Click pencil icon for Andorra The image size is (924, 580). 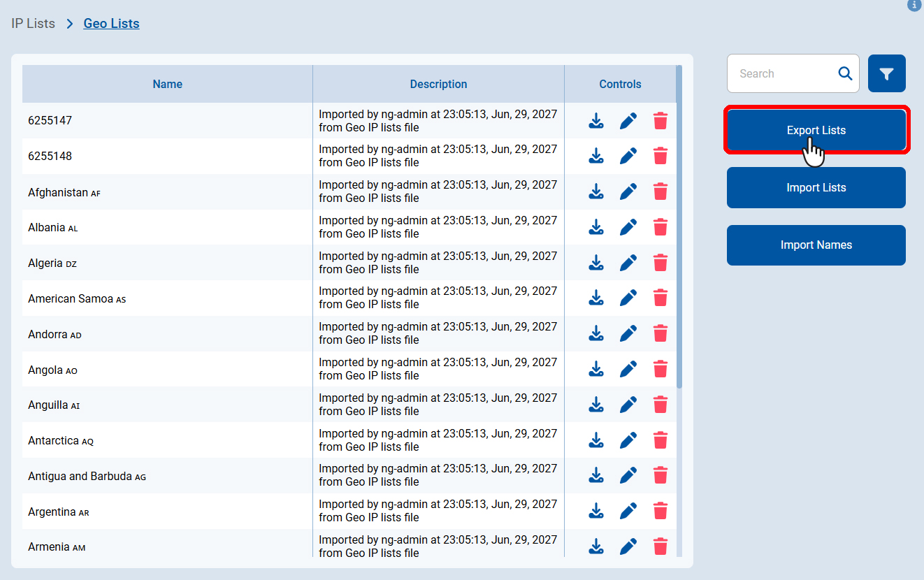(628, 333)
